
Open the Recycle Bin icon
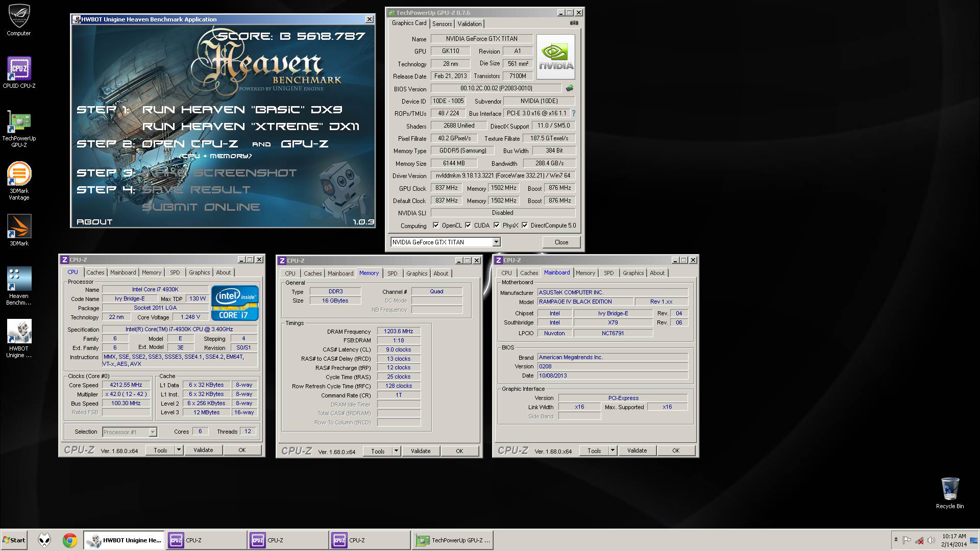tap(949, 493)
